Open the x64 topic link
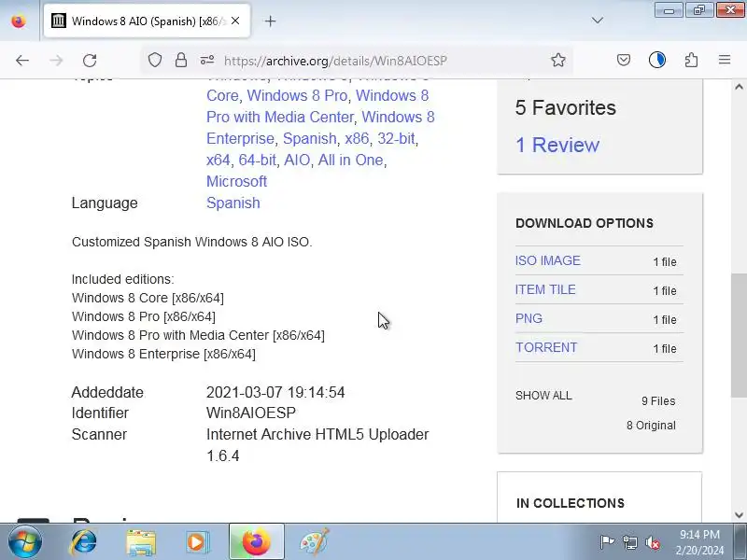This screenshot has width=747, height=560. 218,160
